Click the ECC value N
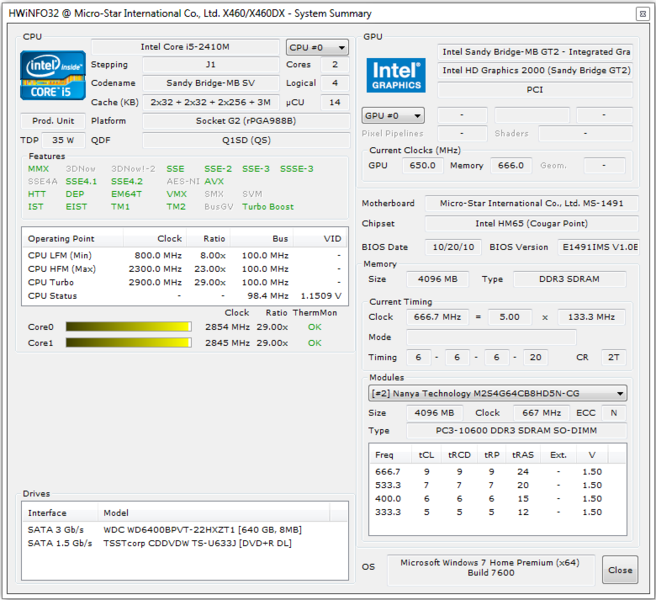656x600 pixels. (x=614, y=413)
